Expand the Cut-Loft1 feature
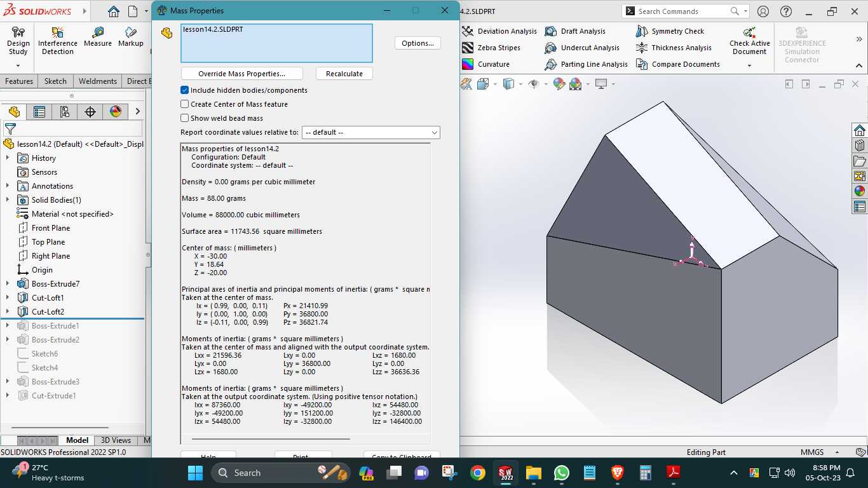Image resolution: width=868 pixels, height=488 pixels. click(8, 298)
